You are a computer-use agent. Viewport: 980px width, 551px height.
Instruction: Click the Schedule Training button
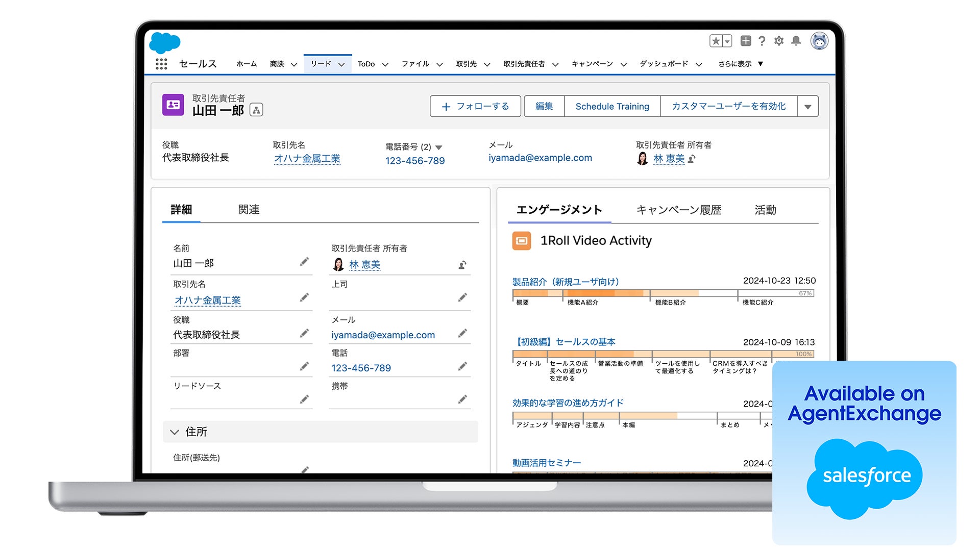point(612,107)
